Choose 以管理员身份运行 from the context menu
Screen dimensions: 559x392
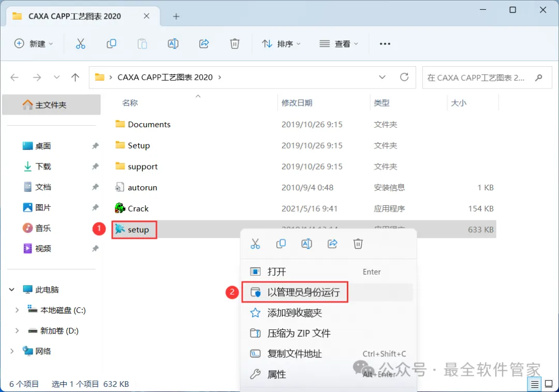[x=328, y=292]
